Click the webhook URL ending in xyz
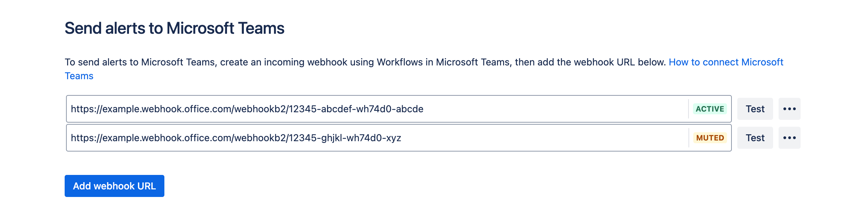 click(x=237, y=137)
